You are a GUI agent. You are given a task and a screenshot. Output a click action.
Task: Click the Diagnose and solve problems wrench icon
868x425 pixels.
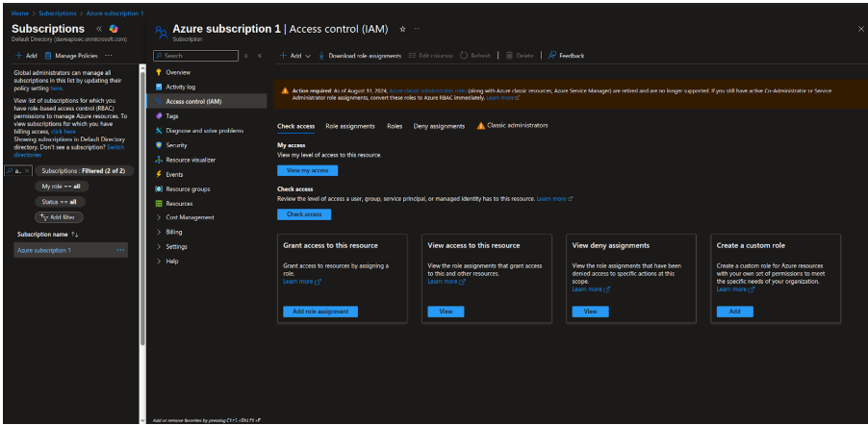pos(159,131)
